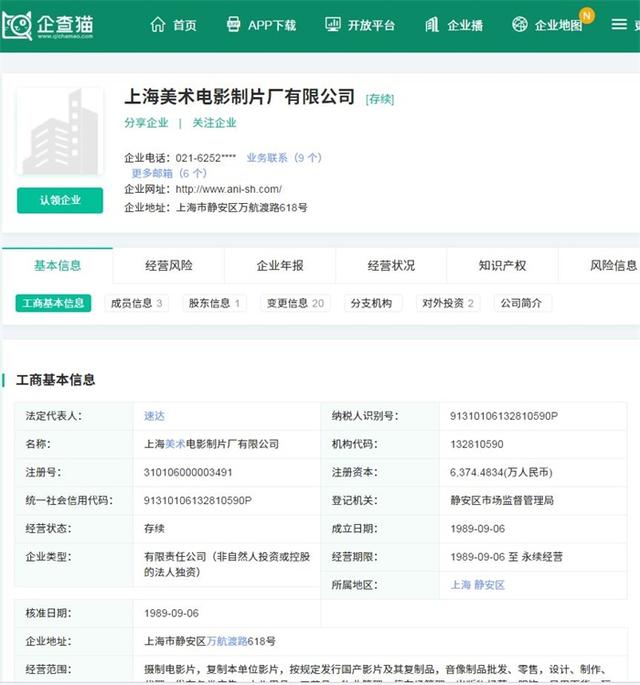640x685 pixels.
Task: Select 工商基本信息 sub-tab
Action: coord(53,303)
